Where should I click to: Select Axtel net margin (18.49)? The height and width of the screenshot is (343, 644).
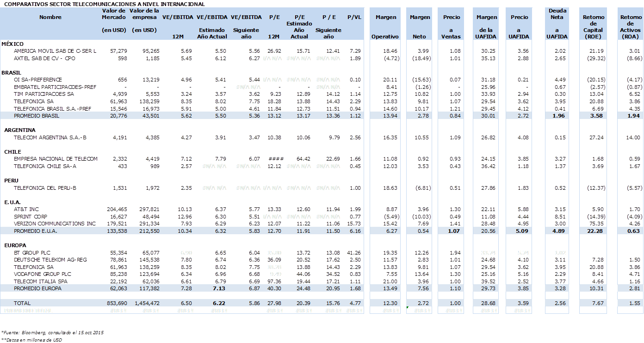coord(421,58)
